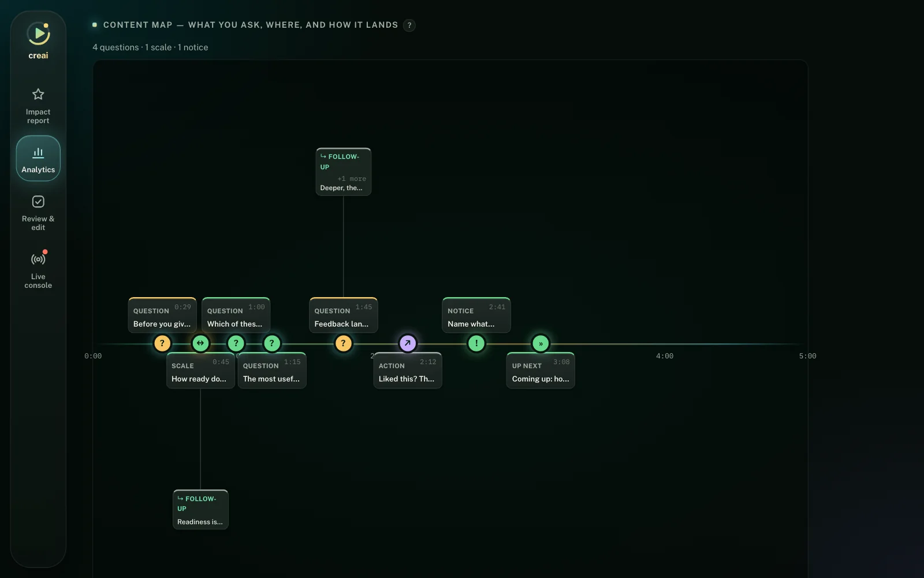Expand '+1 more' in follow-up card
Screen dimensions: 924x578
click(352, 179)
